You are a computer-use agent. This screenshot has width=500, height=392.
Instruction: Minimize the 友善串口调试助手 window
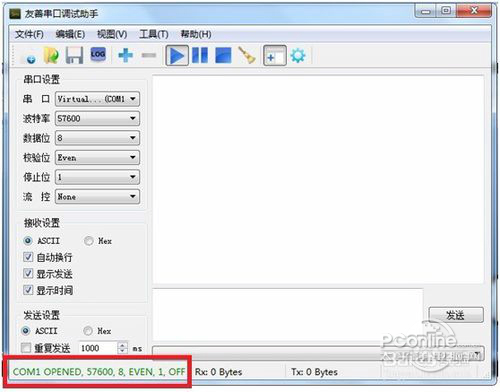pyautogui.click(x=425, y=11)
